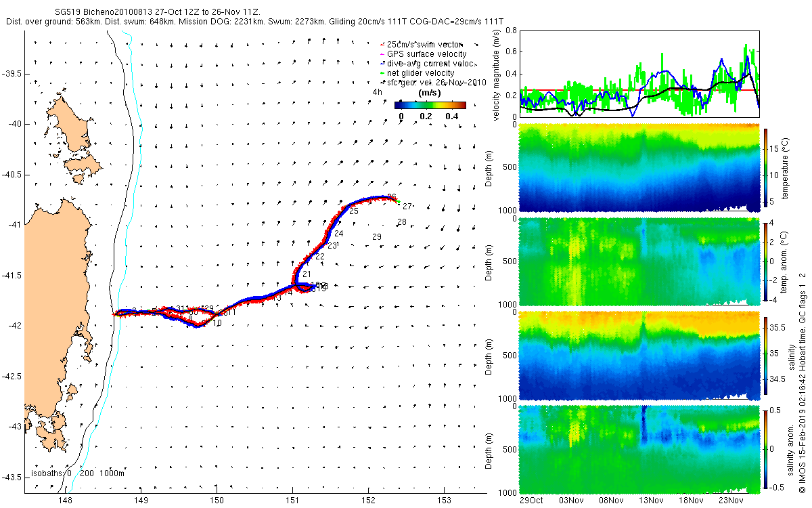812x508 pixels.
Task: Click the salinity depth section plot
Action: [639, 355]
